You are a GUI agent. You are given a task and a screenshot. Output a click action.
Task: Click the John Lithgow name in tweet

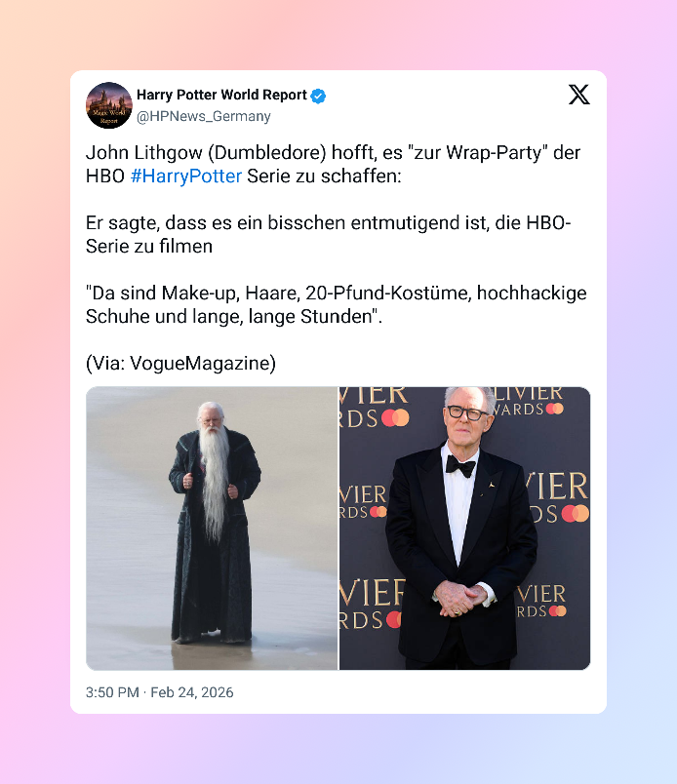click(143, 152)
